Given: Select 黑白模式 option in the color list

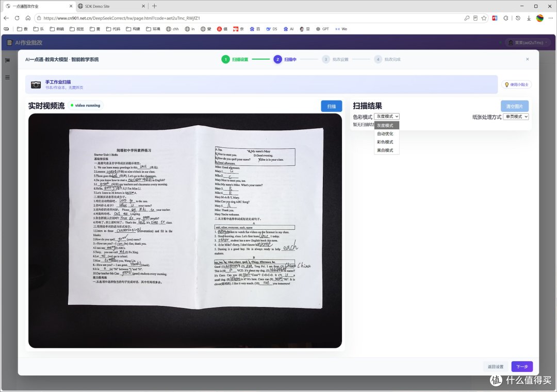Looking at the screenshot, I should (x=387, y=150).
